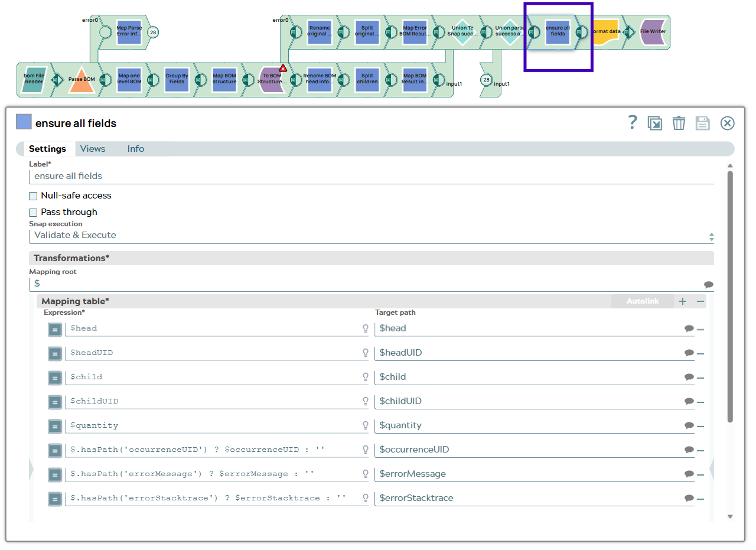The image size is (756, 550).
Task: Select the Map Error BOM Result snap
Action: tap(415, 31)
